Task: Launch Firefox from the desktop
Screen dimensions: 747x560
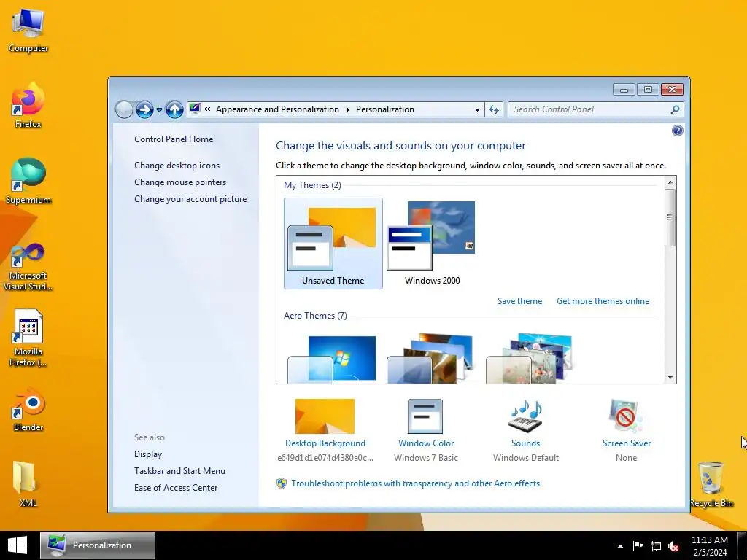Action: click(28, 106)
